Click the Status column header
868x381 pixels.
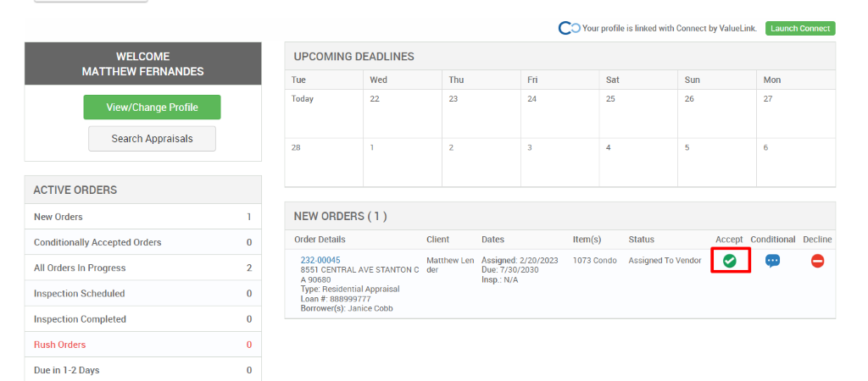[641, 240]
